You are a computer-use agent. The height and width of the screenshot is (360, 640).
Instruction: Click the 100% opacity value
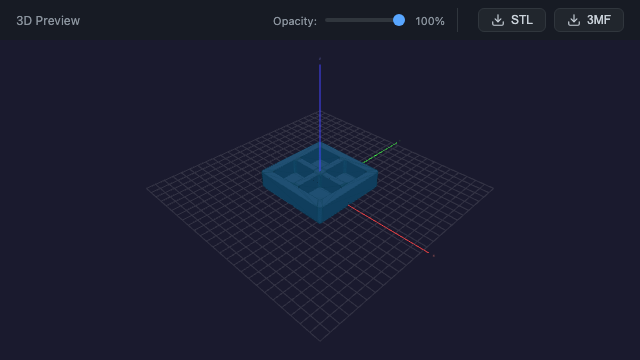[430, 21]
